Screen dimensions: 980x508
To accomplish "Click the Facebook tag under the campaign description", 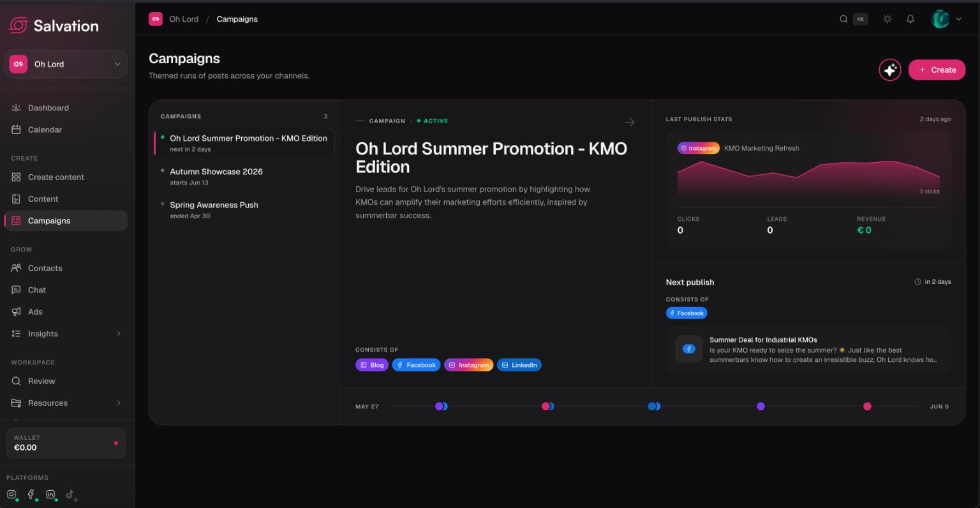I will click(416, 365).
